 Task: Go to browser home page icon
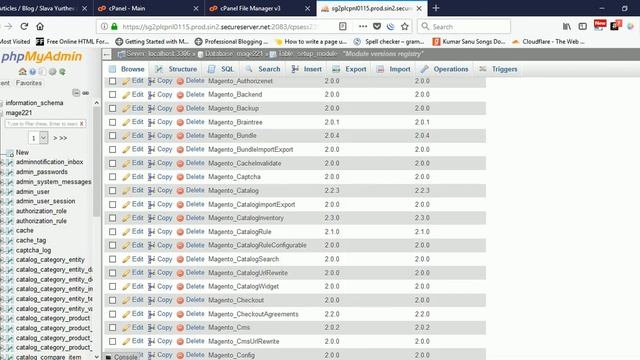(x=40, y=27)
